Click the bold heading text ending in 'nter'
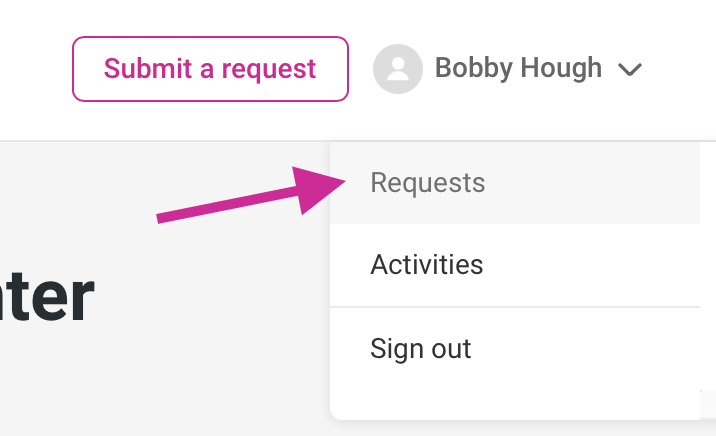716x436 pixels. click(x=46, y=297)
